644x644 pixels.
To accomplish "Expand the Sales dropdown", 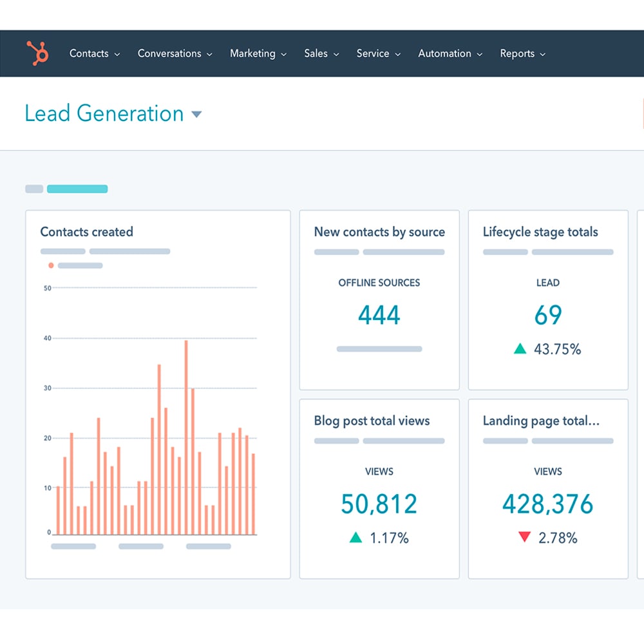I will [321, 54].
